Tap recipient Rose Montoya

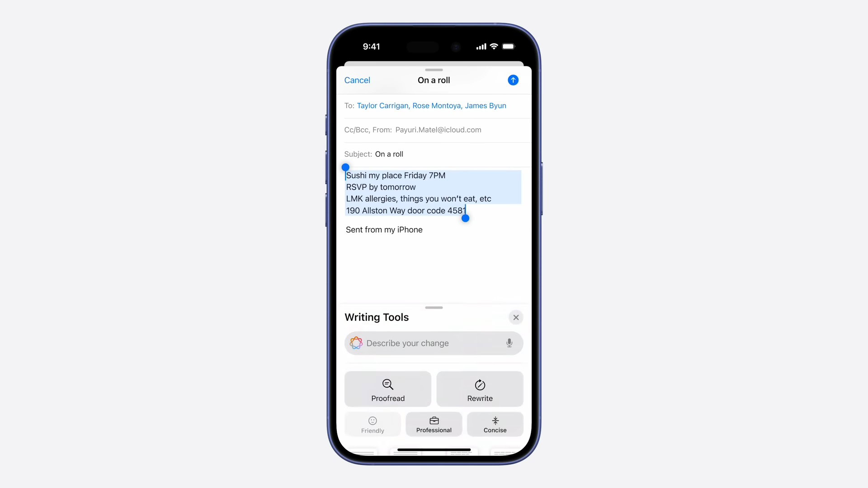click(x=436, y=105)
